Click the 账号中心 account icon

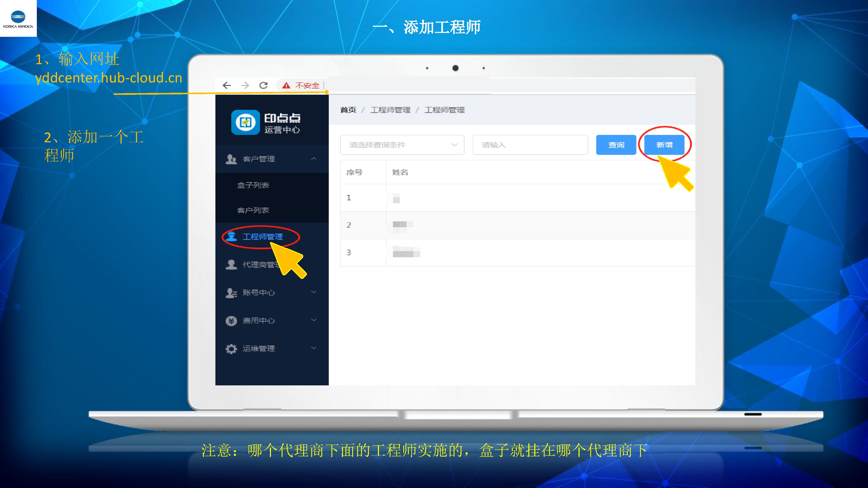[231, 293]
